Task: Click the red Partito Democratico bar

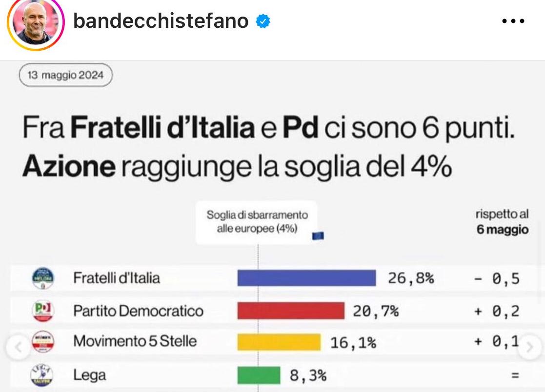Action: [291, 311]
